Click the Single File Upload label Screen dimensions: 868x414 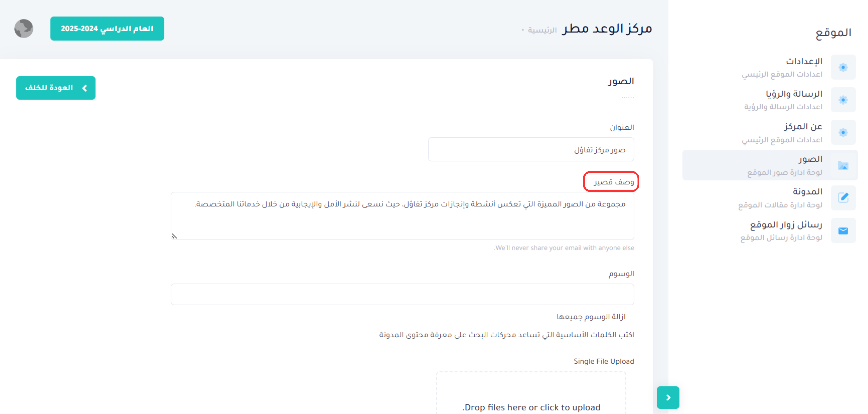click(x=604, y=361)
